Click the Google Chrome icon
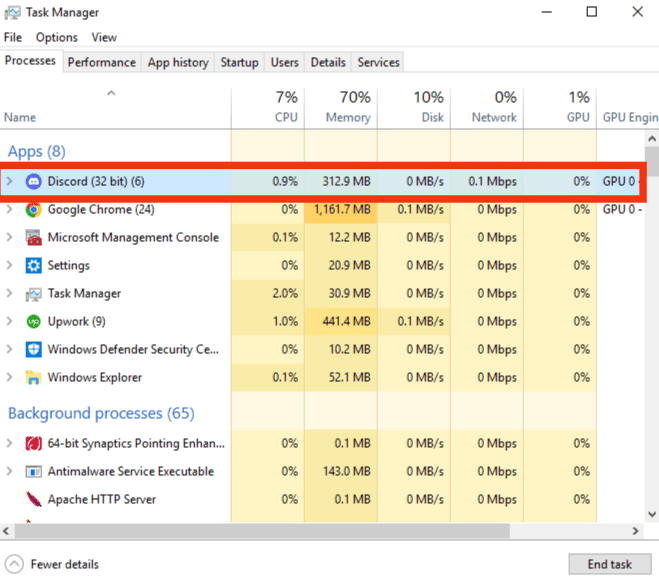 34,209
